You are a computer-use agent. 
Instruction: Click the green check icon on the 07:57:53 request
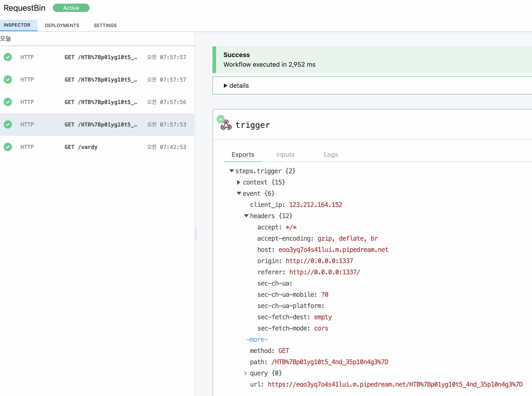(x=8, y=124)
